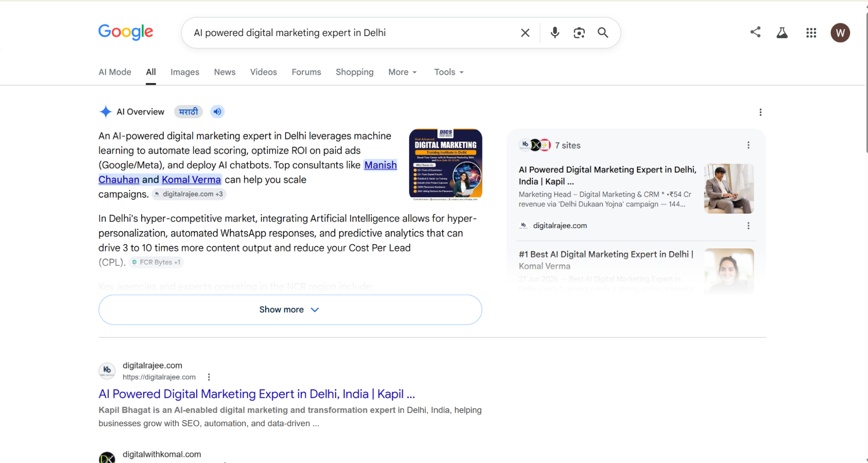Switch to Shopping tab
This screenshot has width=868, height=463.
[354, 72]
